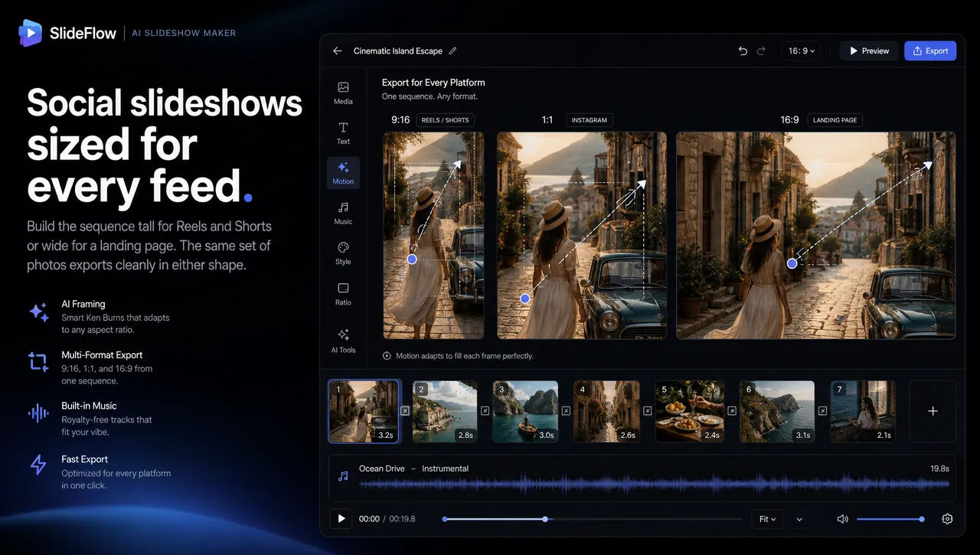980x555 pixels.
Task: Click the Built-in Music waveform icon
Action: click(x=38, y=413)
